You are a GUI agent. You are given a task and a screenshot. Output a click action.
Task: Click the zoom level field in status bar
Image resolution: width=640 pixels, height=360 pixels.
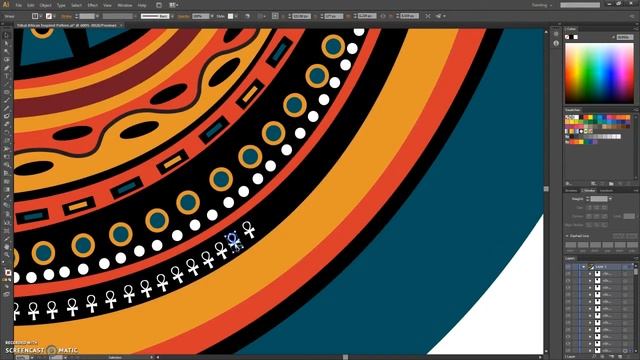point(22,358)
